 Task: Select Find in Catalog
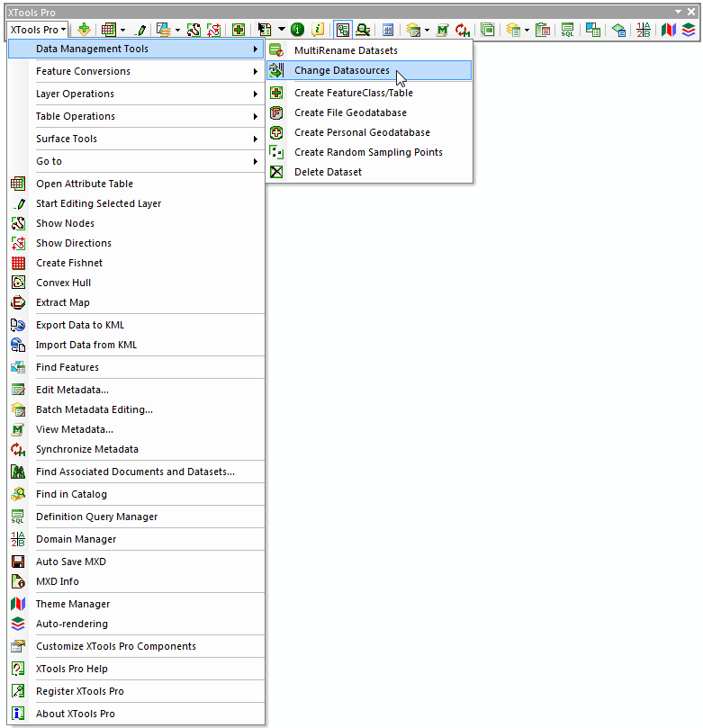tap(136, 494)
